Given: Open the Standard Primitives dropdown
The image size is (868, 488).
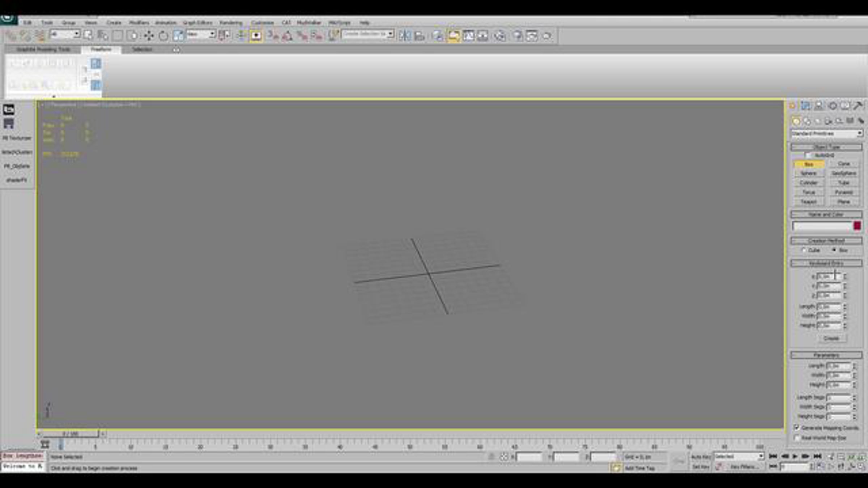Looking at the screenshot, I should pyautogui.click(x=859, y=133).
